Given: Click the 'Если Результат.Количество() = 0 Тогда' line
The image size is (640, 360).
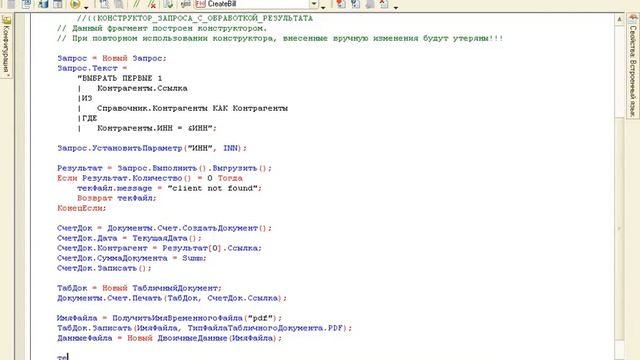Looking at the screenshot, I should [x=150, y=178].
